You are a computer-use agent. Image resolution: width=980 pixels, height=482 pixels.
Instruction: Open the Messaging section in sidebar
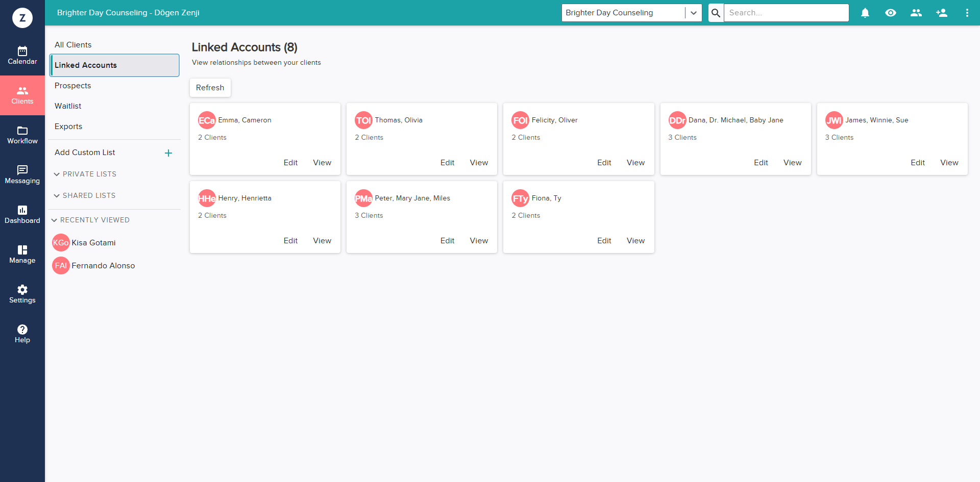point(22,175)
